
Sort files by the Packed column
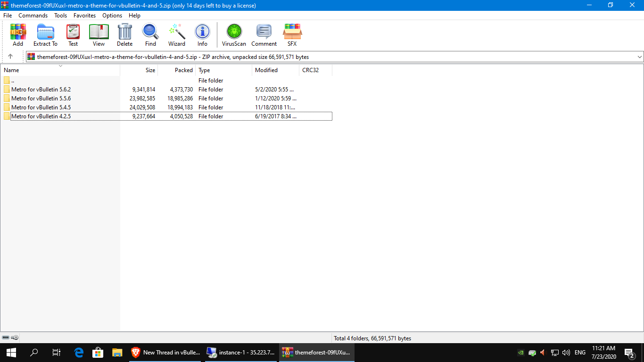(177, 70)
